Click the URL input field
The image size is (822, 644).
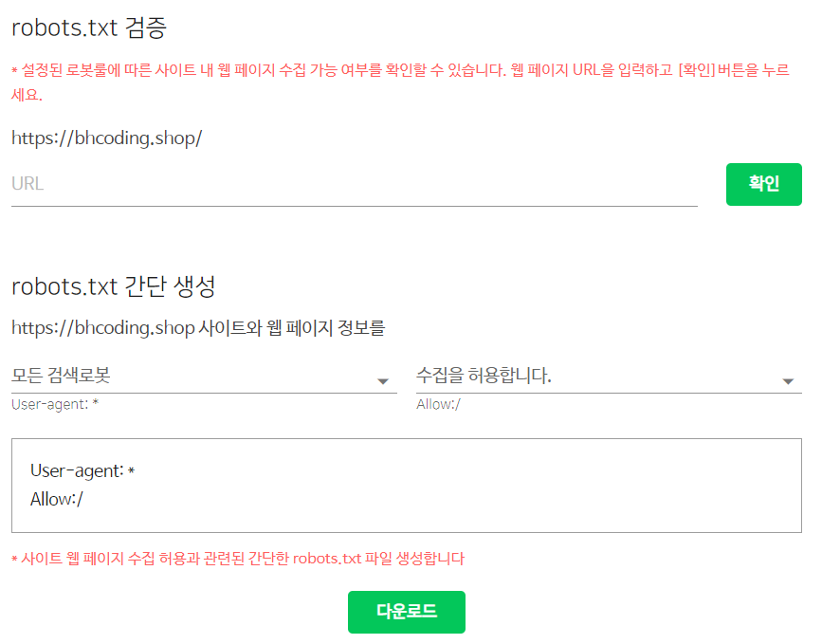pyautogui.click(x=354, y=184)
